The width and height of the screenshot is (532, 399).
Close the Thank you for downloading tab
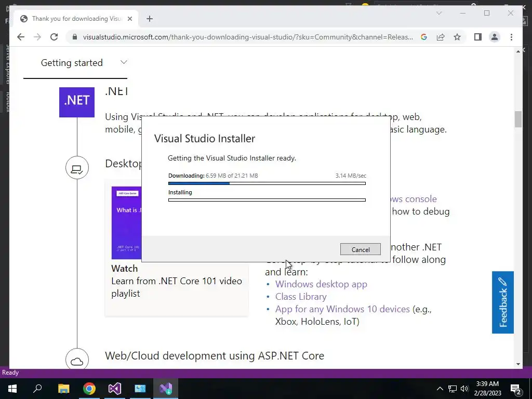tap(129, 19)
